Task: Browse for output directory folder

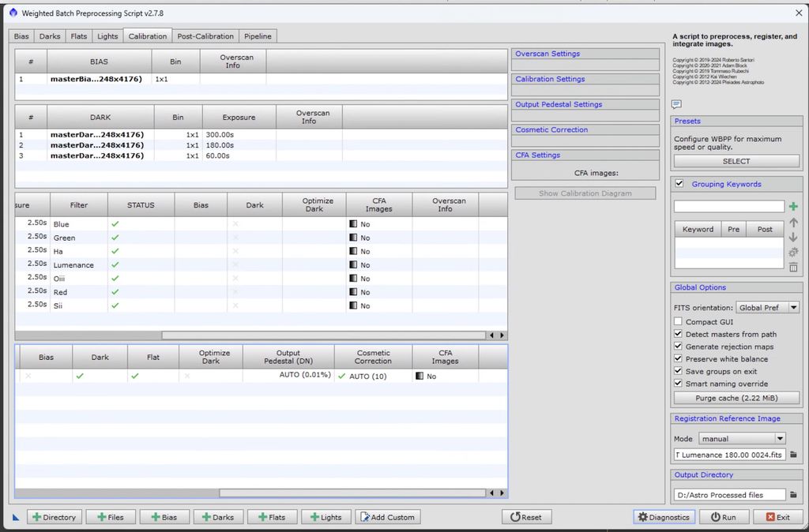Action: coord(793,494)
